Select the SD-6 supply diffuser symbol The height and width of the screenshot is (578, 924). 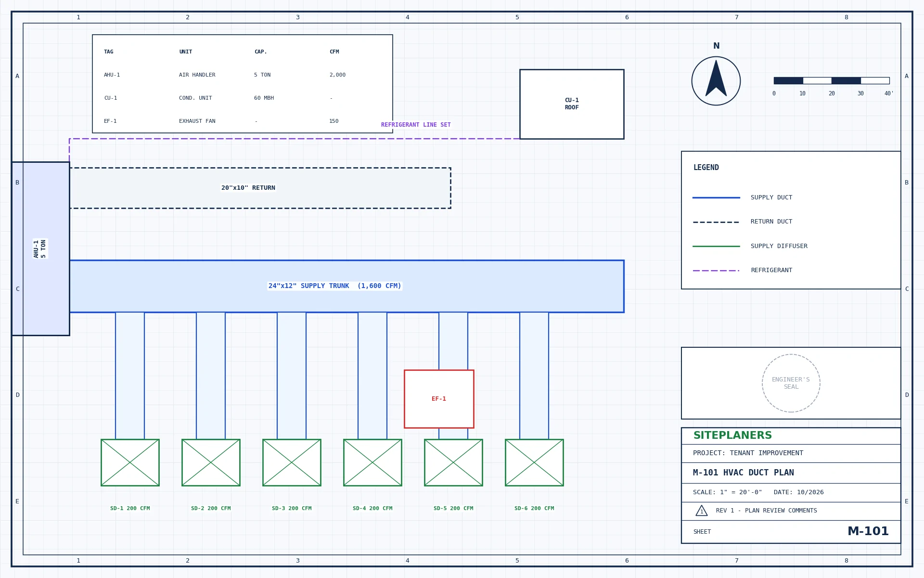534,462
